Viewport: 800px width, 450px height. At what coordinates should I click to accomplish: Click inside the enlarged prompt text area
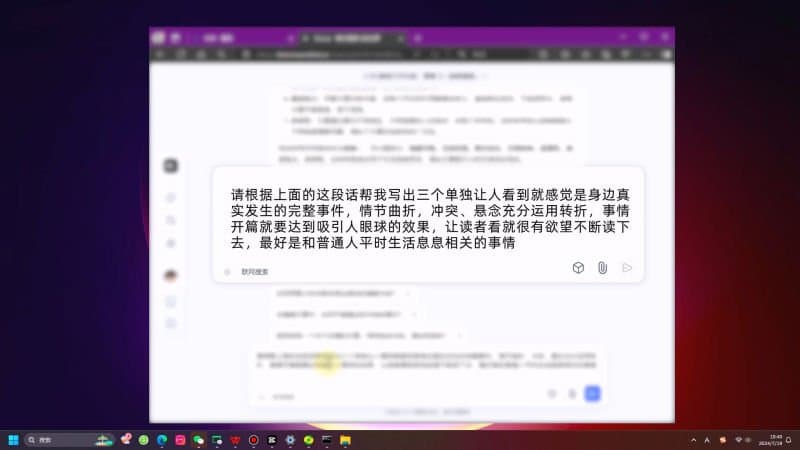pos(430,218)
